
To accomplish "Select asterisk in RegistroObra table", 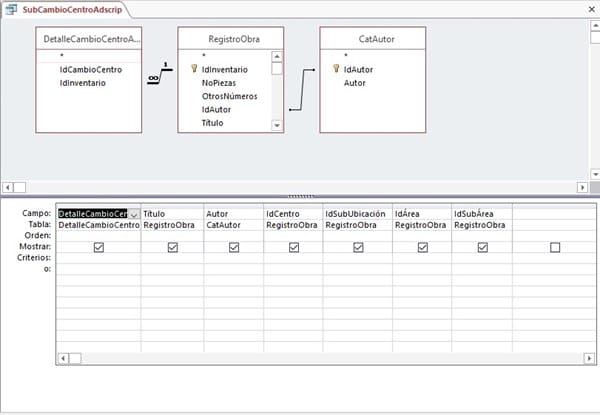I will point(204,56).
